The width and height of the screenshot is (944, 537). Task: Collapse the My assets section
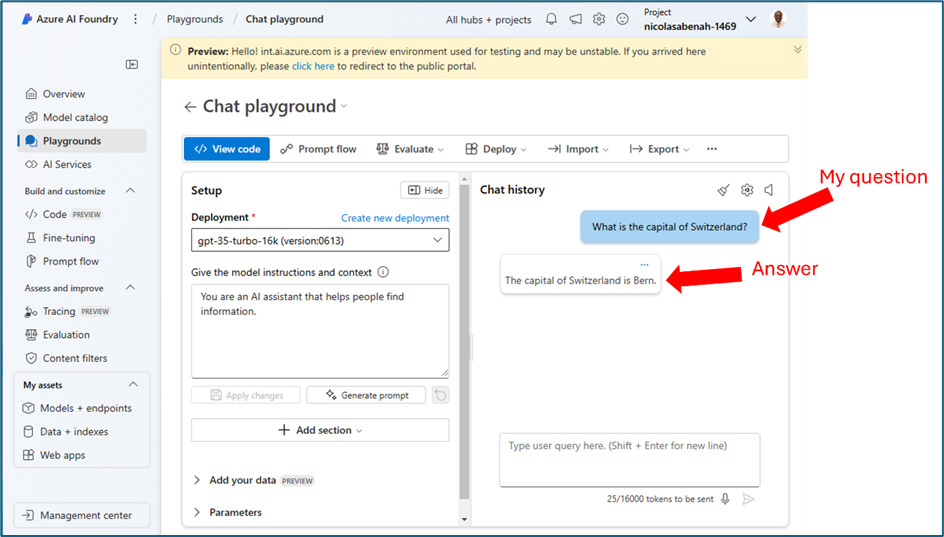point(133,385)
